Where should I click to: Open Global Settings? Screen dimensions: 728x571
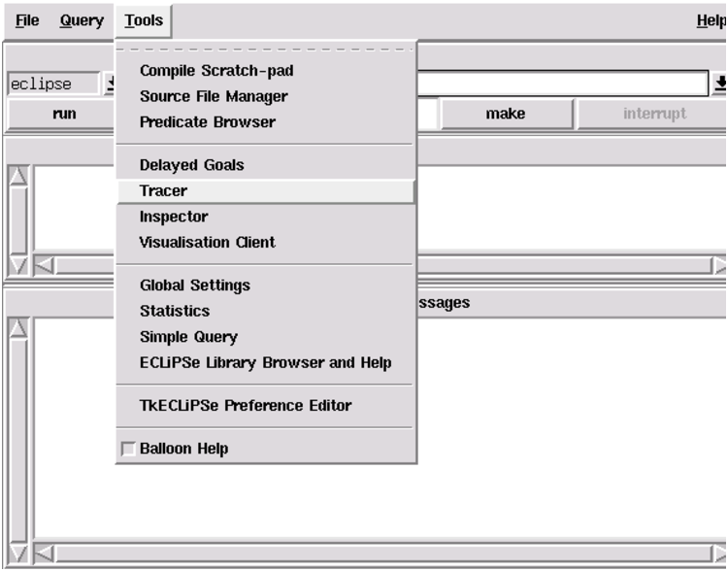point(194,285)
